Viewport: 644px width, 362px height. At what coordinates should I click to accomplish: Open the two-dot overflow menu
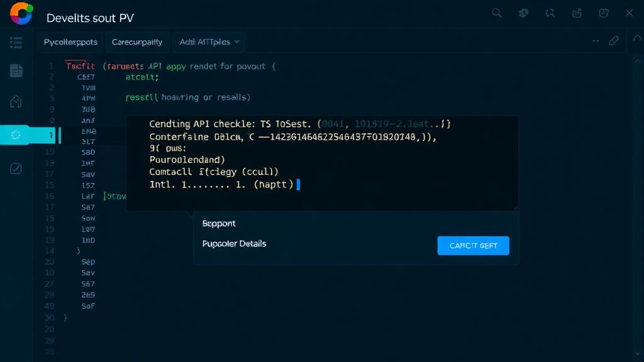(x=596, y=41)
